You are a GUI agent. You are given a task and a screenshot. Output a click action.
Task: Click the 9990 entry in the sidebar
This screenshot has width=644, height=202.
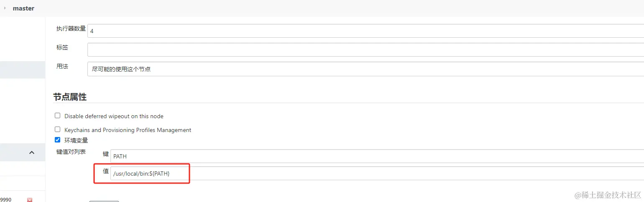pos(6,199)
